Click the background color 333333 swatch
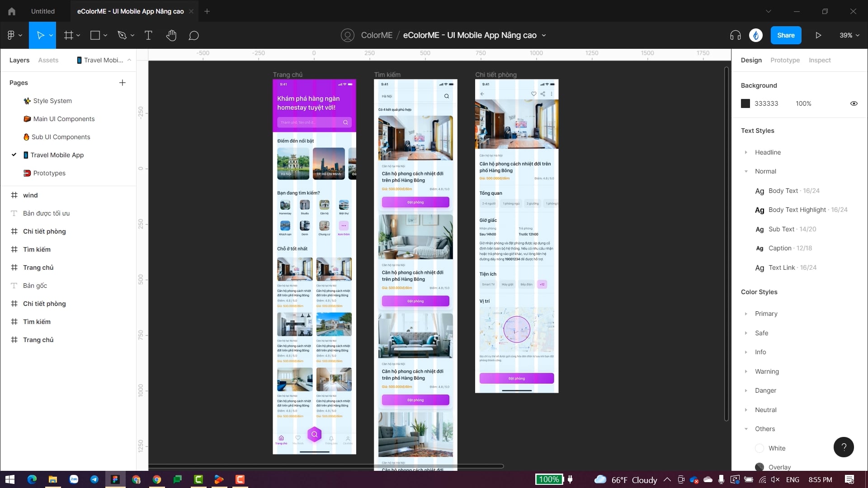The image size is (868, 488). (745, 103)
